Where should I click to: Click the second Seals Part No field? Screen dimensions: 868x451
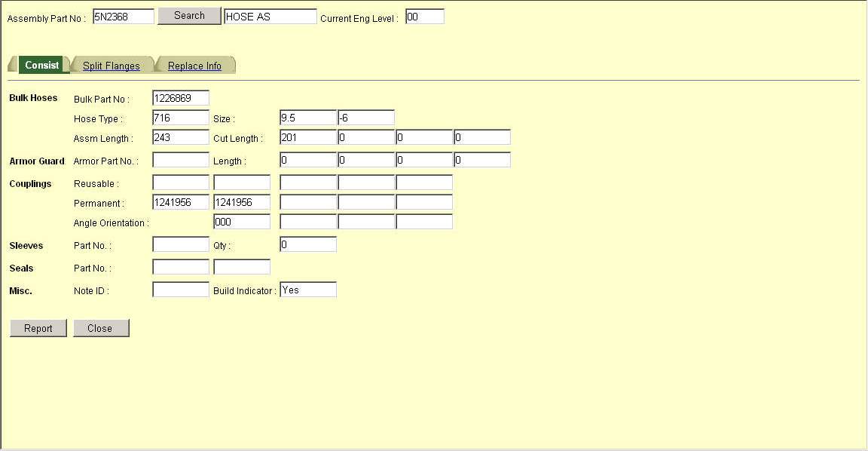coord(242,267)
